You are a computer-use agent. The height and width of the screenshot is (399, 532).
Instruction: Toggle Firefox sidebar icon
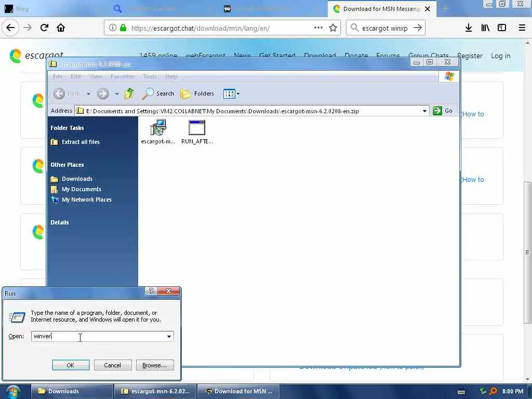[x=502, y=28]
